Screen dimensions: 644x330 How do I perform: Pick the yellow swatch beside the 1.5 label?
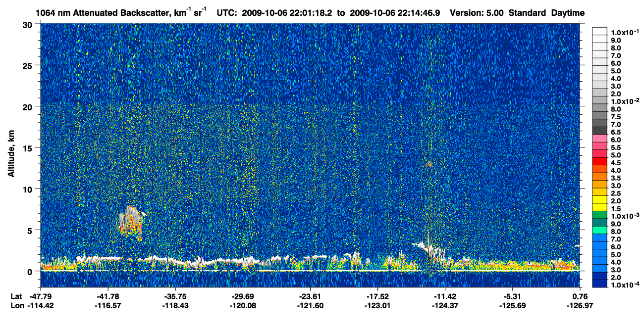coord(599,207)
